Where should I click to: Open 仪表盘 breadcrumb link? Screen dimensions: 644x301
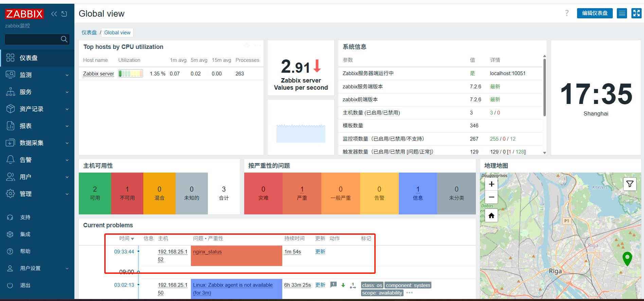pos(89,33)
